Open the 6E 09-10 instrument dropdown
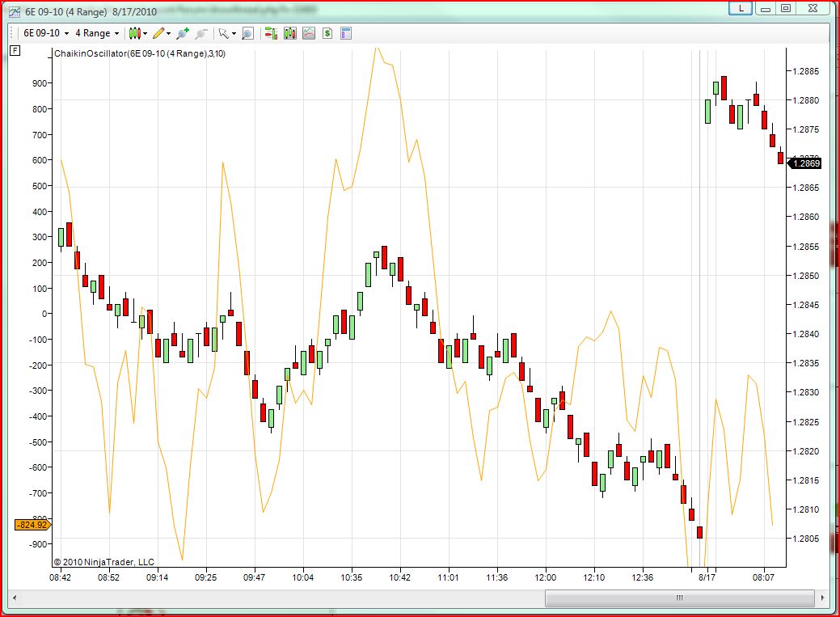Screen dimensions: 840x617 coord(46,33)
